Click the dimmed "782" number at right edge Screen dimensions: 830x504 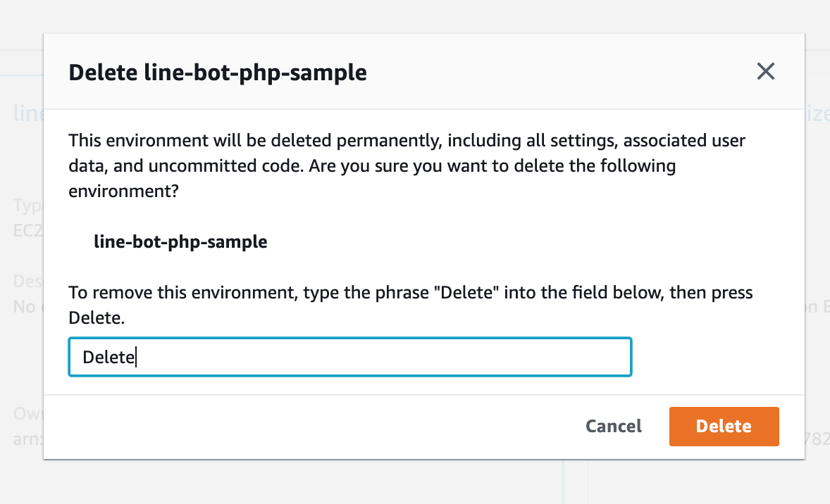817,439
